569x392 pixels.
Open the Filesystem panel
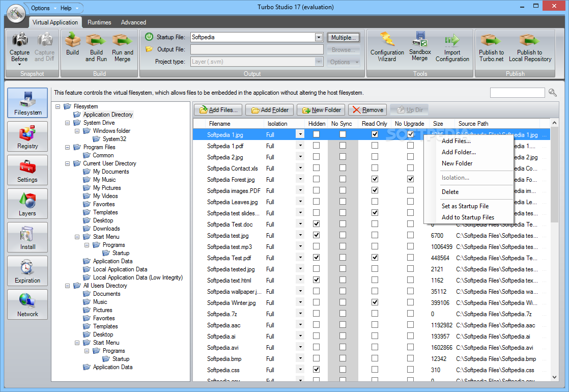click(x=27, y=103)
